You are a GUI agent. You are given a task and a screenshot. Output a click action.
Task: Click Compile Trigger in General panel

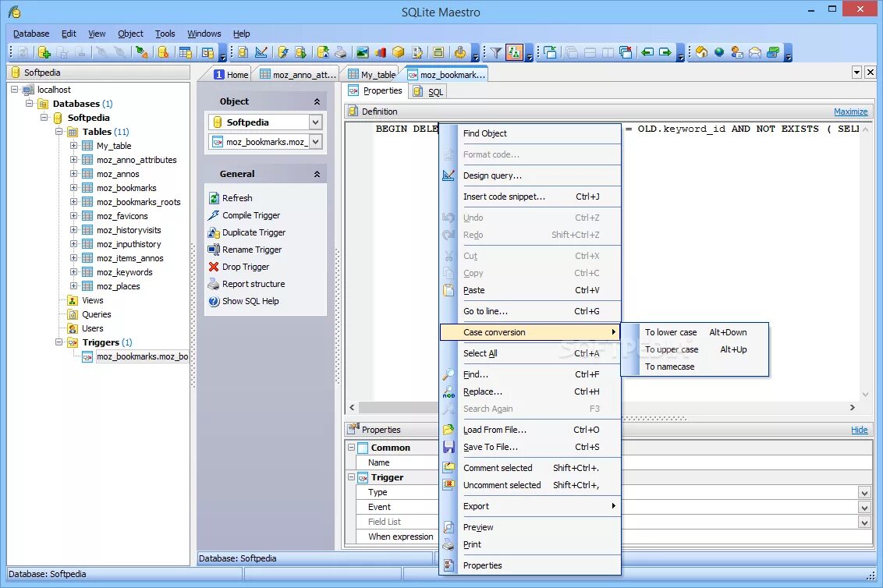[251, 215]
